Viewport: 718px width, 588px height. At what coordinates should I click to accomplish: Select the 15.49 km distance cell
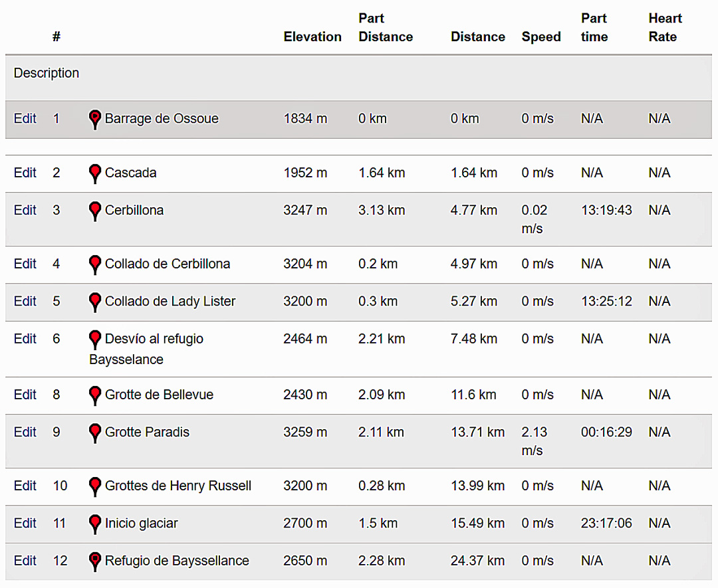click(477, 523)
